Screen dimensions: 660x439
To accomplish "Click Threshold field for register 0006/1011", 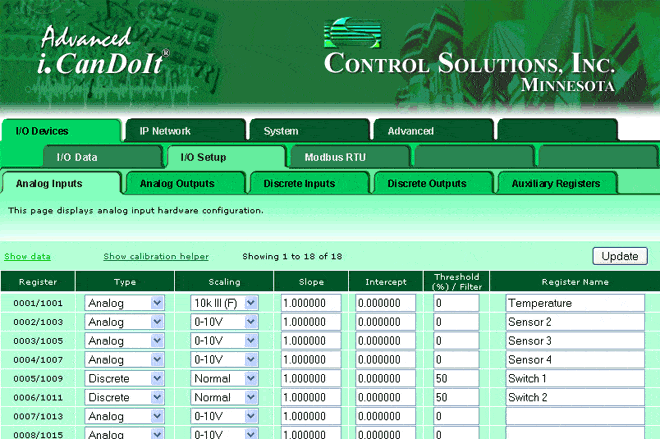I will (x=456, y=397).
